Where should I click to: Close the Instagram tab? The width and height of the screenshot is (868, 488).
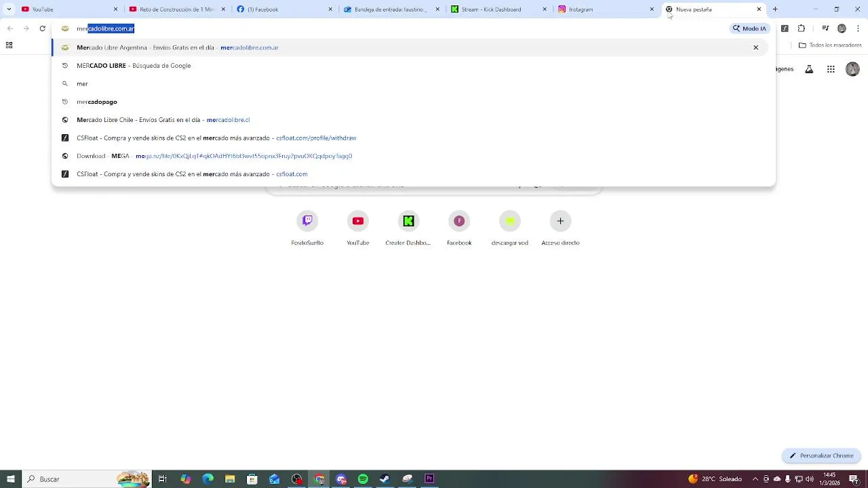click(x=652, y=9)
